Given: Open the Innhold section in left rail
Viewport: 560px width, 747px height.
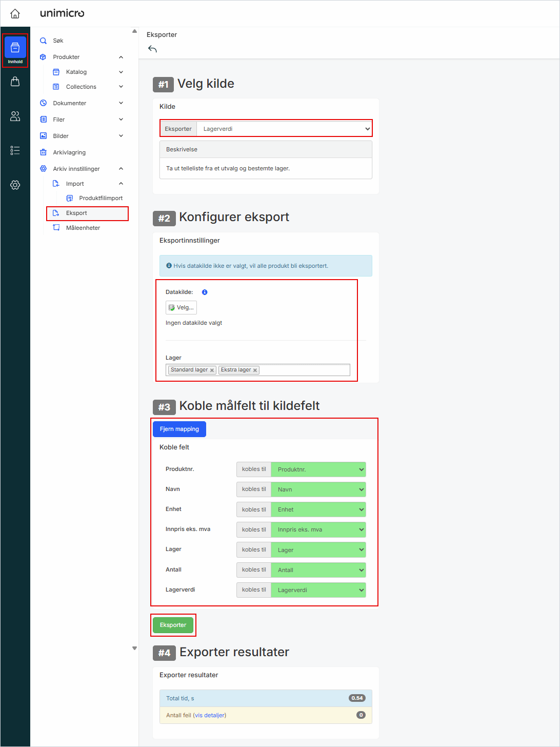Looking at the screenshot, I should [15, 50].
